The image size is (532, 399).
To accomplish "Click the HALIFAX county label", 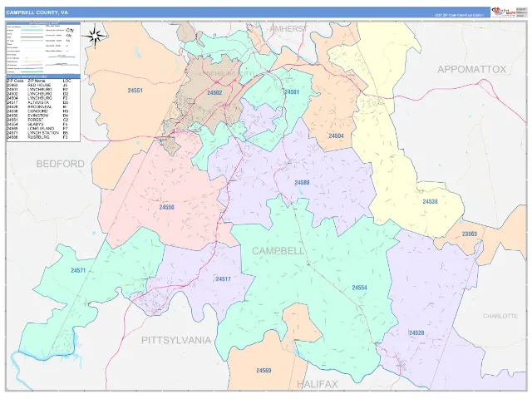I will [318, 384].
